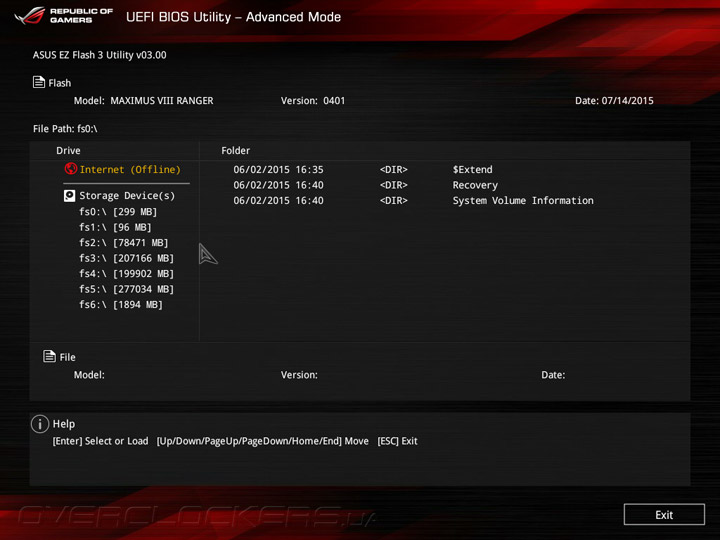The image size is (720, 540).
Task: Click the MAXIMUS VIII RANGER model text
Action: click(162, 101)
